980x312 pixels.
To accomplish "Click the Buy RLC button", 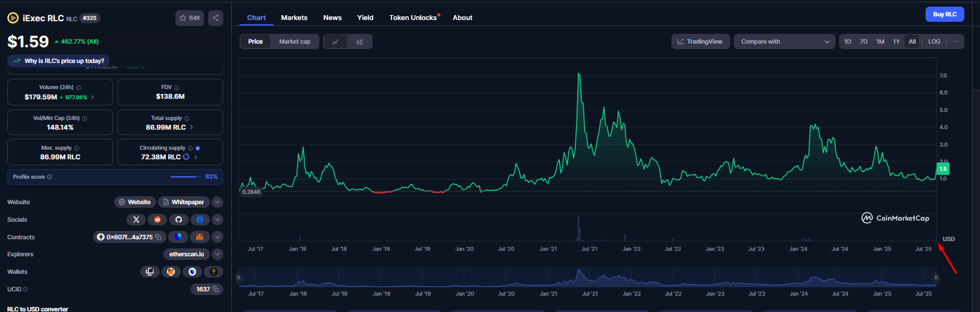I will pos(944,14).
